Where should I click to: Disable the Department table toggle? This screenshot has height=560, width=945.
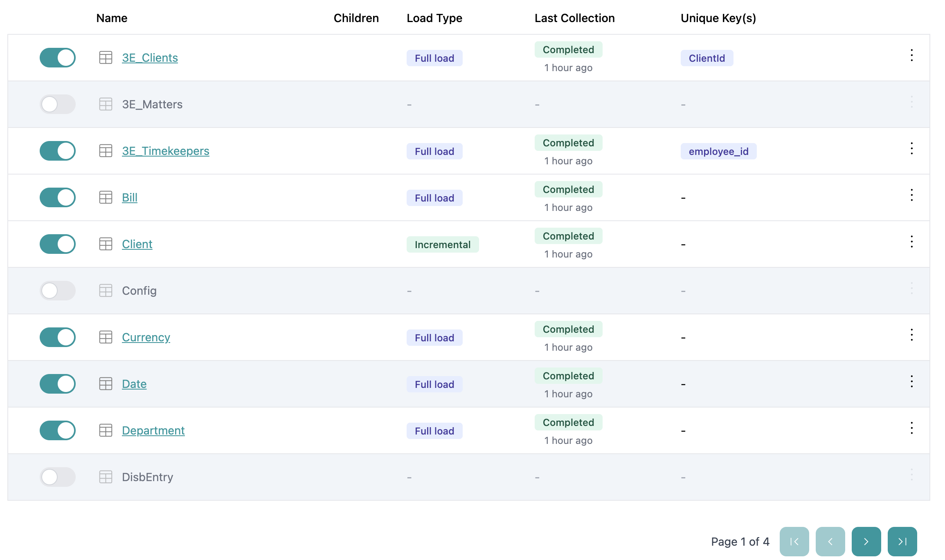(x=58, y=430)
